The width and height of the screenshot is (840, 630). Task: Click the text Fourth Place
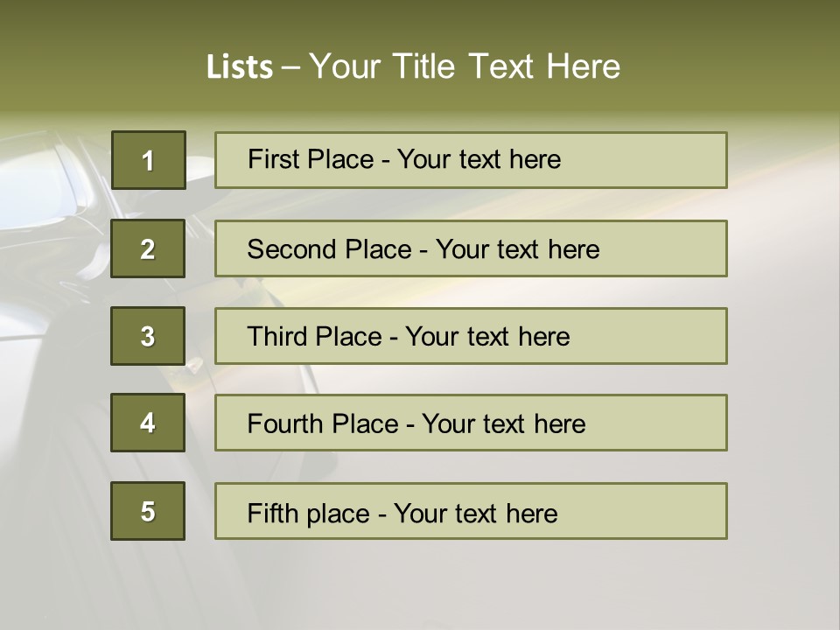click(323, 423)
